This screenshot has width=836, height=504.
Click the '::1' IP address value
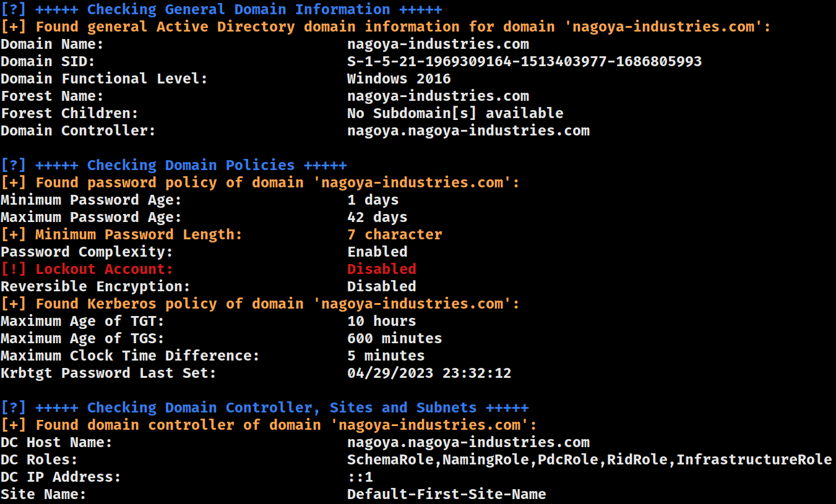[x=360, y=477]
